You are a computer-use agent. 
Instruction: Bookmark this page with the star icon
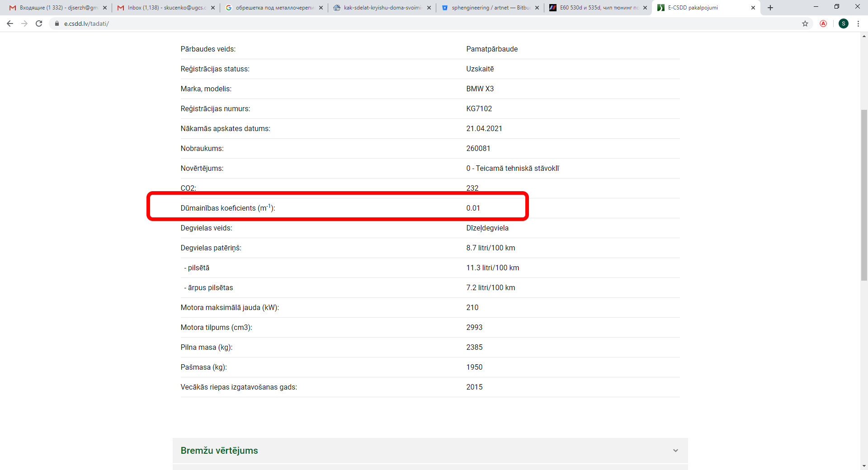[805, 23]
